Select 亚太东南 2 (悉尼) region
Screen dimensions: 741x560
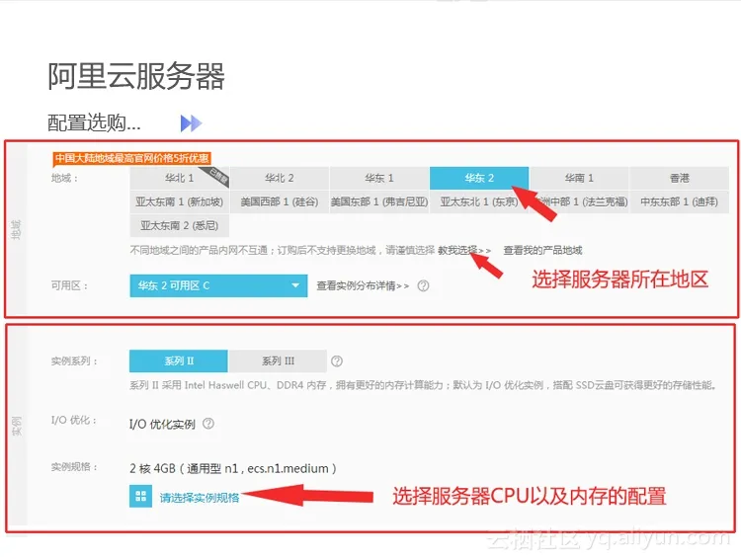pyautogui.click(x=180, y=225)
